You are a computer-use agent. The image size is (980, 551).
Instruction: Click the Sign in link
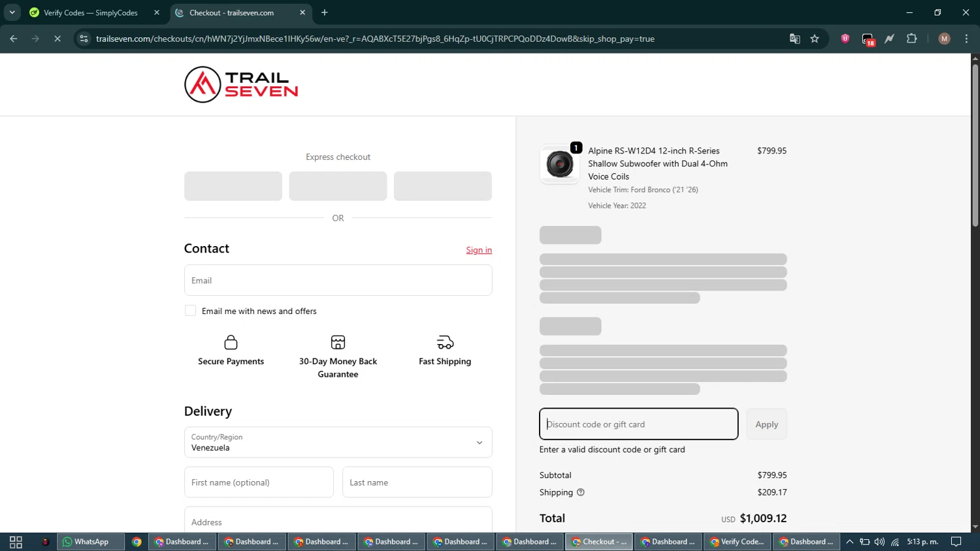(x=479, y=250)
